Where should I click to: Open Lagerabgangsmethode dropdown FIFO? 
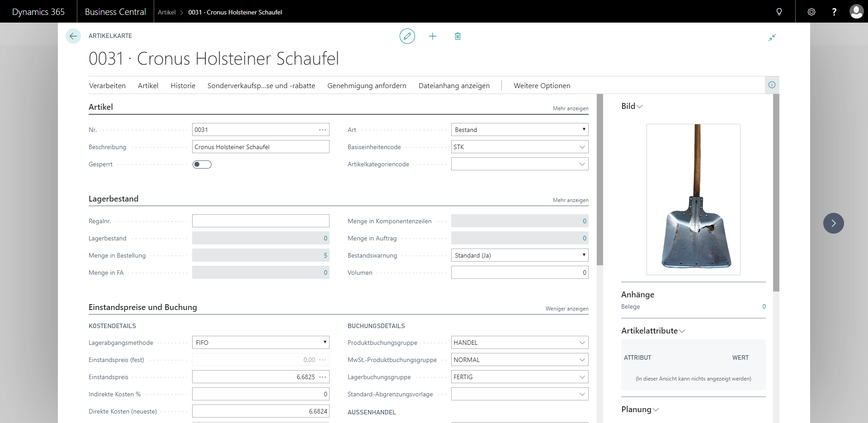260,343
